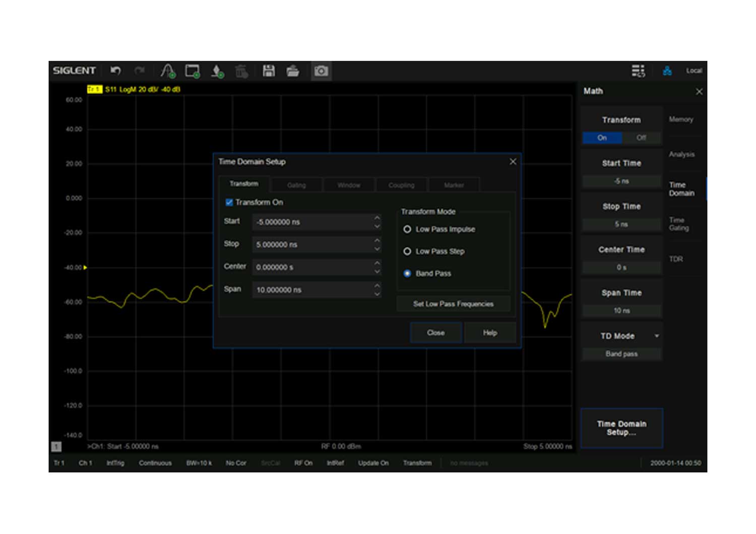Open the file recall icon
This screenshot has height=534, width=756.
click(293, 71)
